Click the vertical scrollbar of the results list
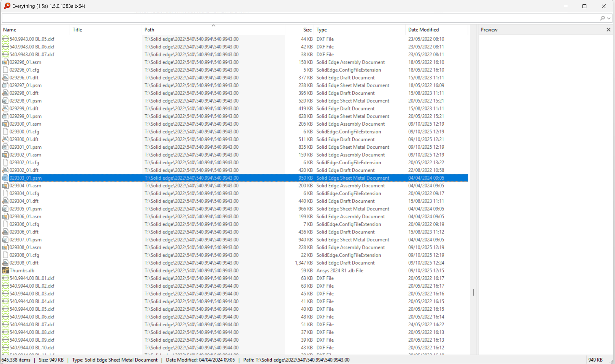The height and width of the screenshot is (364, 615). [x=473, y=292]
